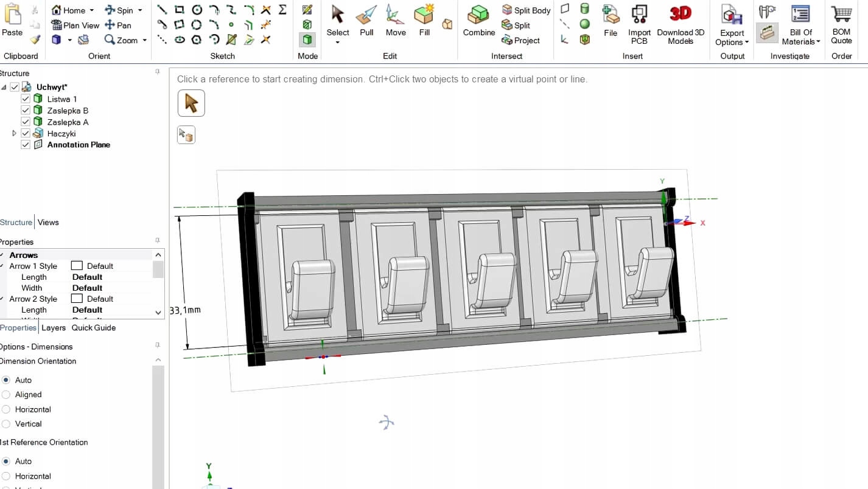Toggle visibility checkbox for Uchwyt root
868x489 pixels.
15,87
